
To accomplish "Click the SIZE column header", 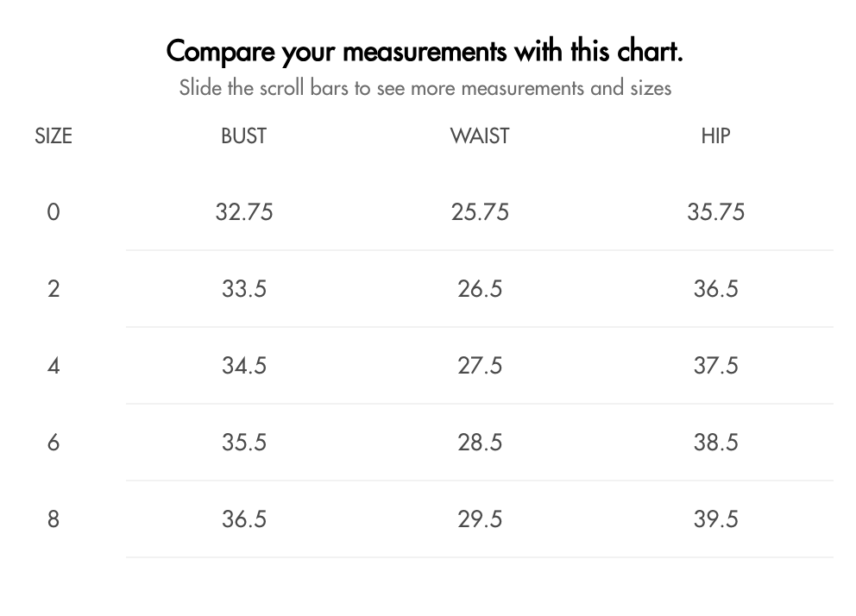I will [x=53, y=136].
